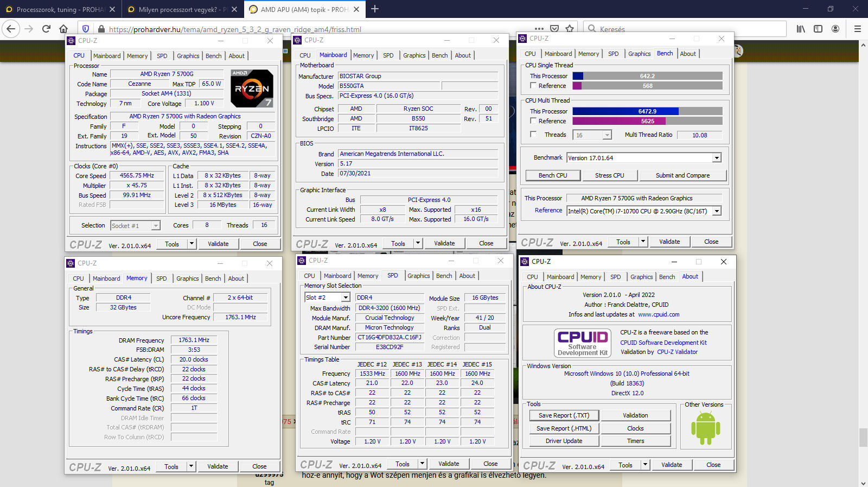Viewport: 868px width, 487px height.
Task: Expand the Tools arrow in Mainboard window
Action: (418, 243)
